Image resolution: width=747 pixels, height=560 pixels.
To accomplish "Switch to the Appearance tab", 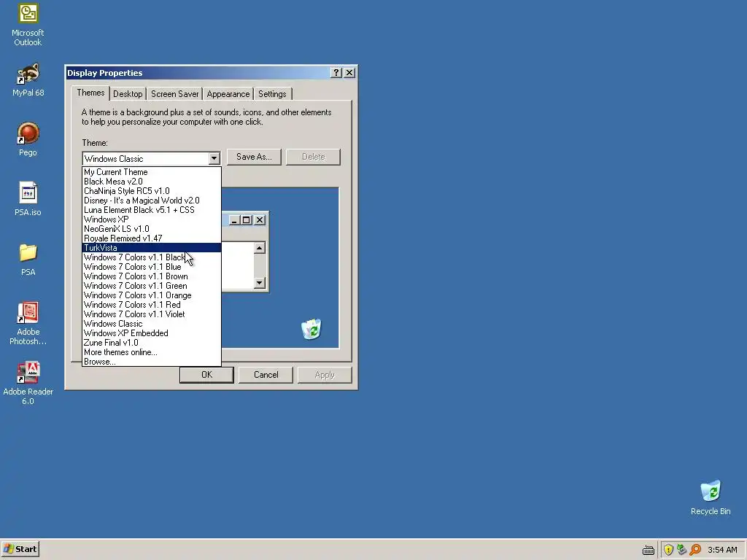I will (x=228, y=94).
